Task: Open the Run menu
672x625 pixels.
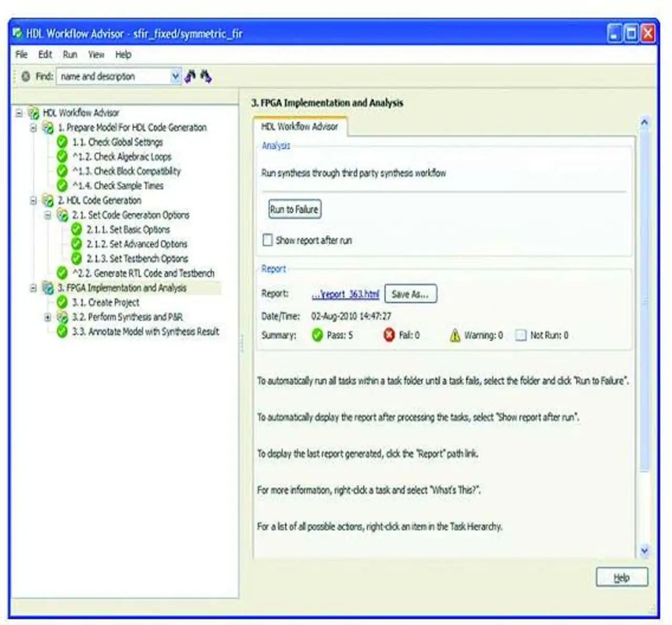Action: tap(70, 55)
